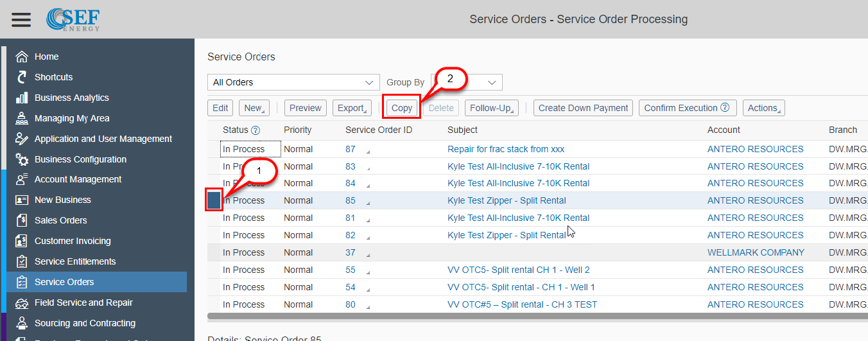Image resolution: width=868 pixels, height=341 pixels.
Task: Click the Sourcing and Contracting icon
Action: (x=22, y=323)
